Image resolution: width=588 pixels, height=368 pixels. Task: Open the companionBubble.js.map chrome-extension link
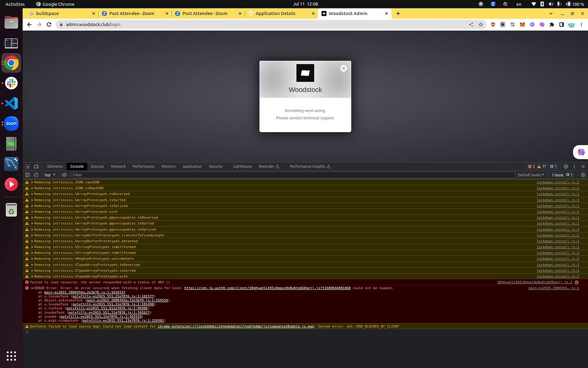[237, 327]
